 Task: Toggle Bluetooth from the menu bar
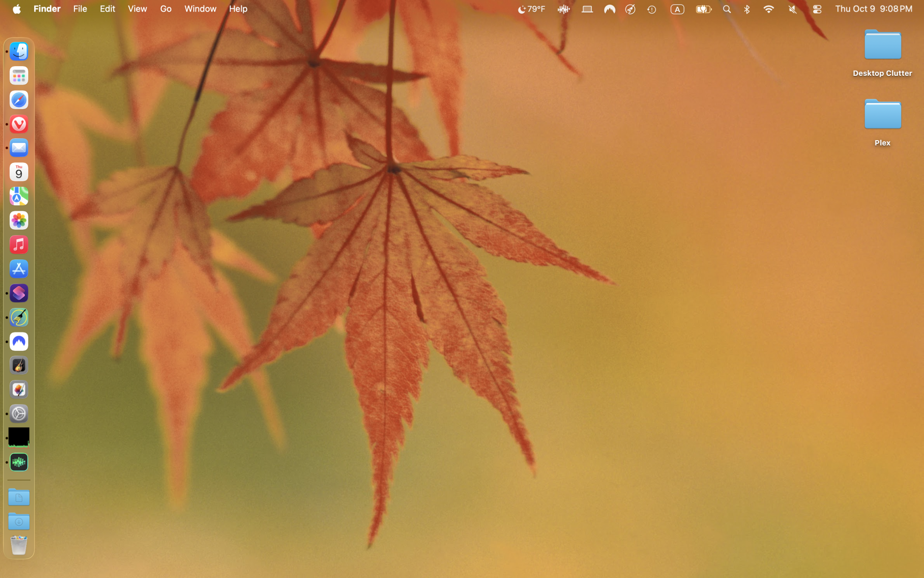[x=747, y=9]
